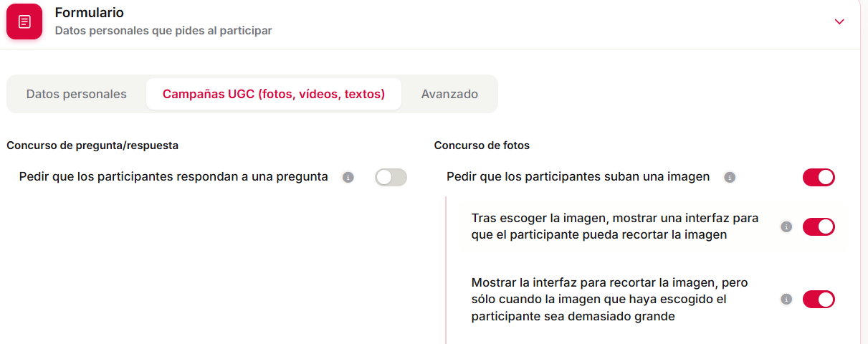Select the Campañas UGC tab
868x344 pixels.
274,94
